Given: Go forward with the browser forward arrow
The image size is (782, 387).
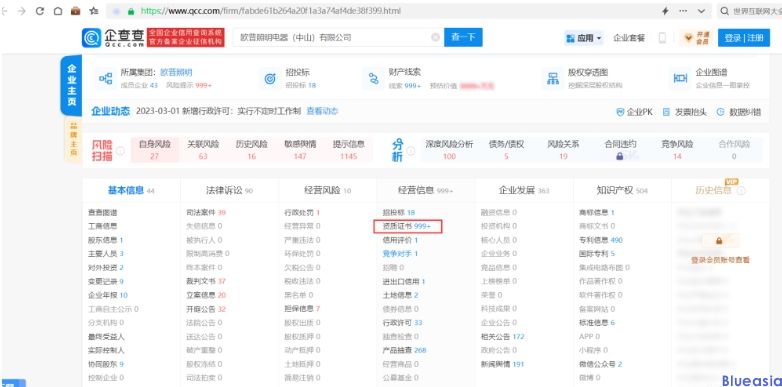Looking at the screenshot, I should click(21, 11).
